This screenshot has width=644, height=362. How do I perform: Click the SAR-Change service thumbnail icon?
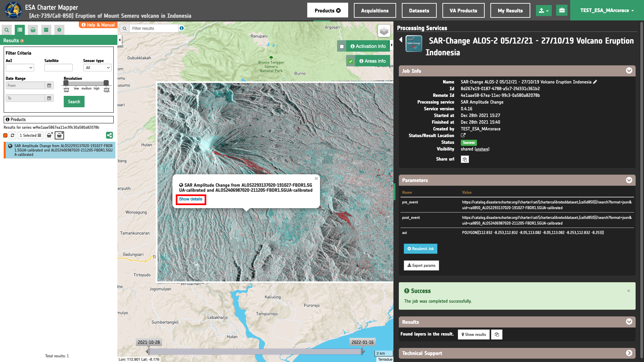tap(414, 44)
